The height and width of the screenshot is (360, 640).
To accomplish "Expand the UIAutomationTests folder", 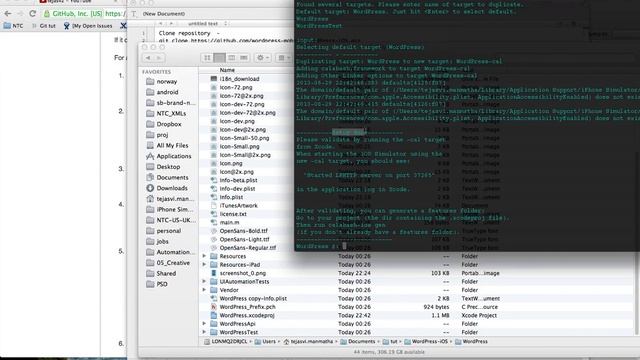I will (204, 281).
